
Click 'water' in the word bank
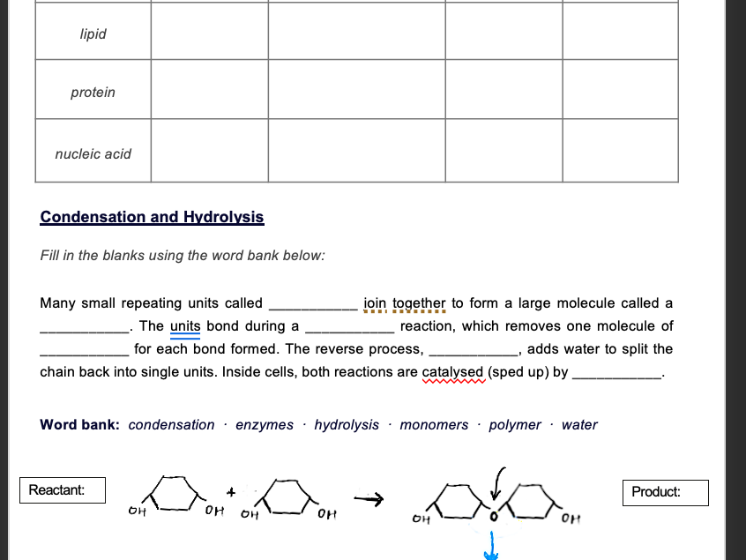(579, 424)
